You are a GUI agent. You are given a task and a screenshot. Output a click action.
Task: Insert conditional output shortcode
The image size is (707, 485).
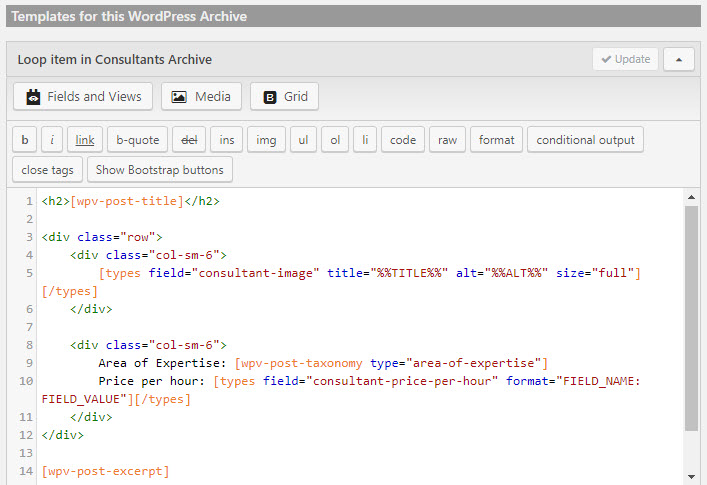(x=585, y=140)
